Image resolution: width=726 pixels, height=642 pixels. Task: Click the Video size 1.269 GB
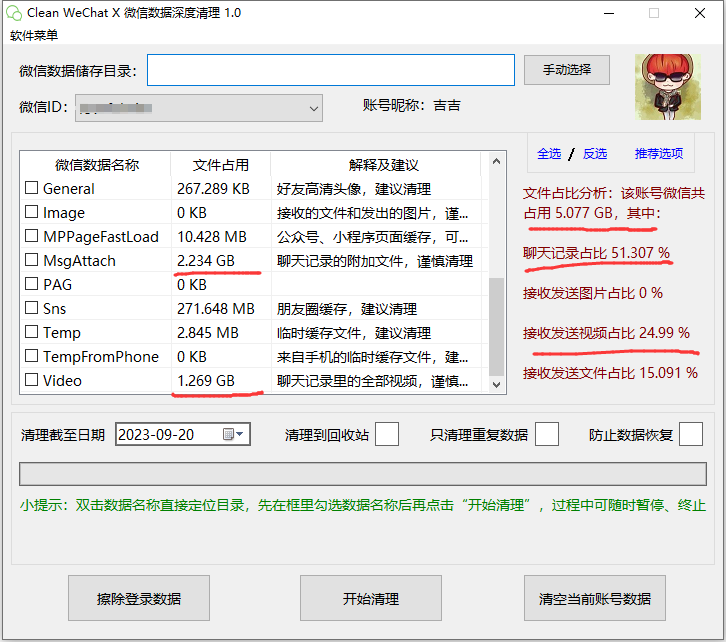point(206,380)
